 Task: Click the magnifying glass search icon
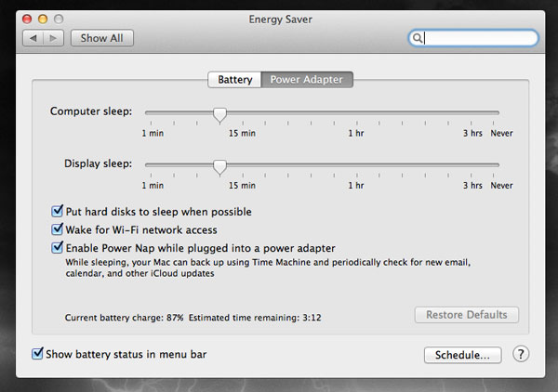coord(418,38)
